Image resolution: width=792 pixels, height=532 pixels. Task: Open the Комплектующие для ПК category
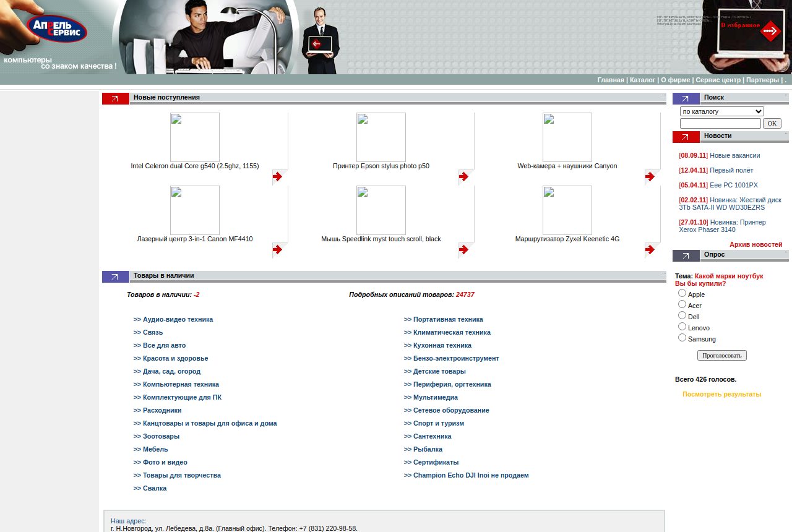pos(178,397)
